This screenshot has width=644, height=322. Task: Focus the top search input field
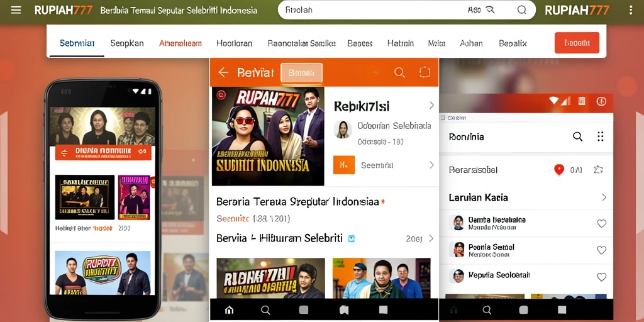[407, 10]
